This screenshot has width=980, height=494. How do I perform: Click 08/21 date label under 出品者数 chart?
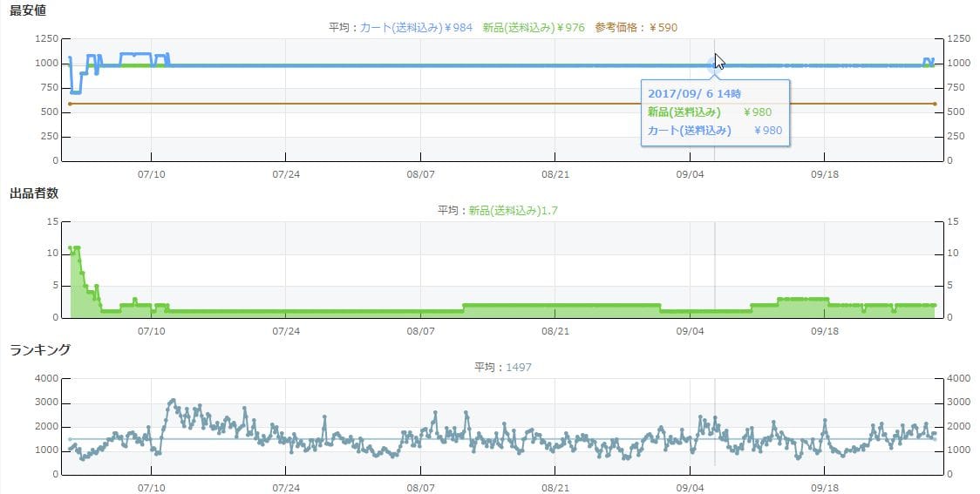[x=555, y=331]
